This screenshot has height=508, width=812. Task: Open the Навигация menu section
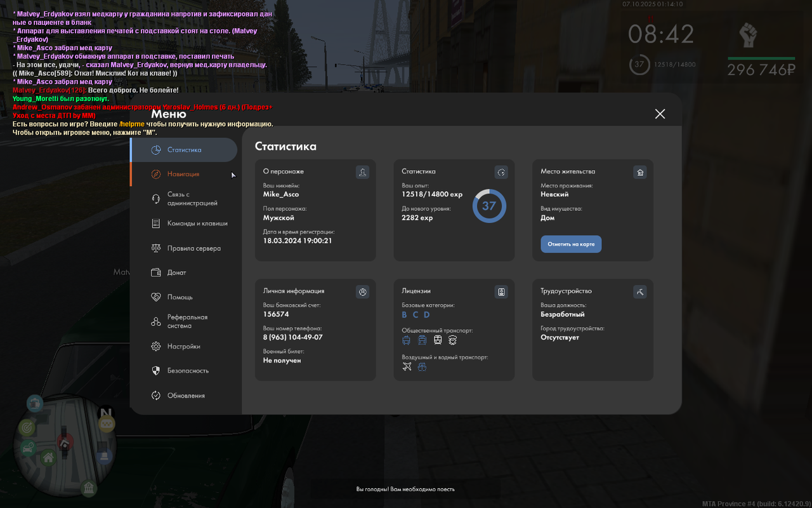pos(184,174)
